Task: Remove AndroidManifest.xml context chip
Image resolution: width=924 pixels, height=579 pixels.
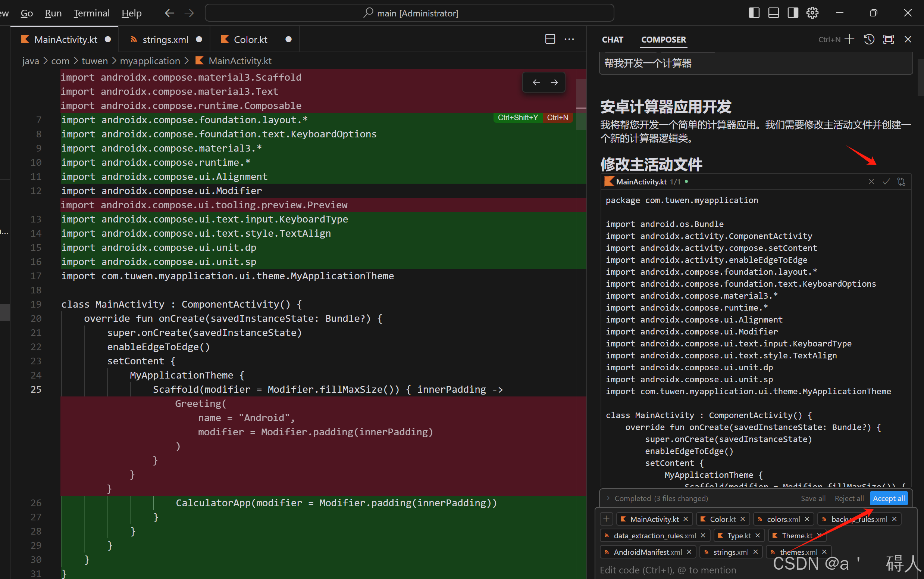Action: click(x=689, y=552)
